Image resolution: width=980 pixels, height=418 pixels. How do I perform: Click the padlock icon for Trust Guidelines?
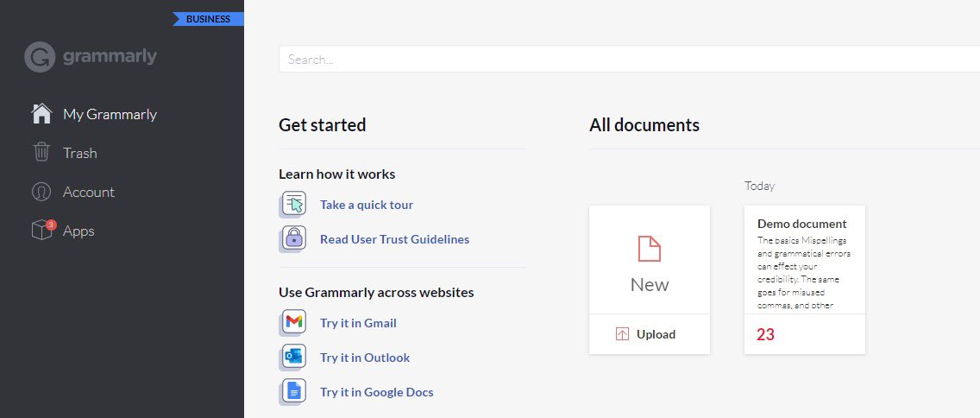pyautogui.click(x=293, y=239)
